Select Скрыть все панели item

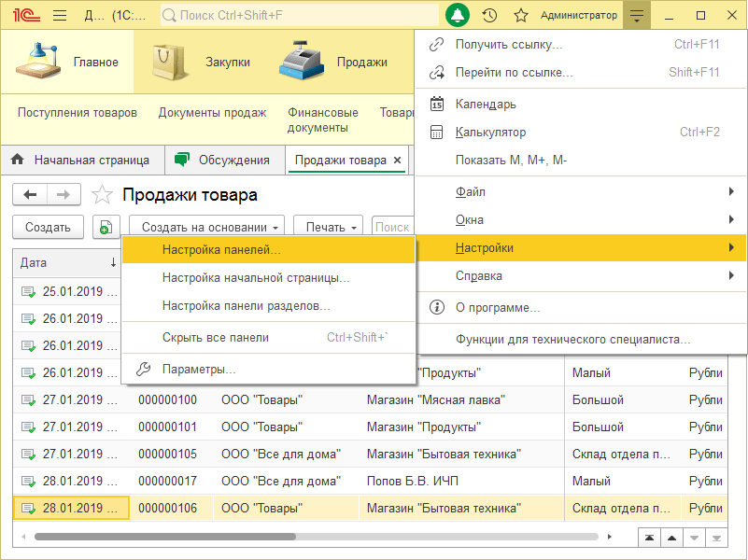click(x=269, y=338)
